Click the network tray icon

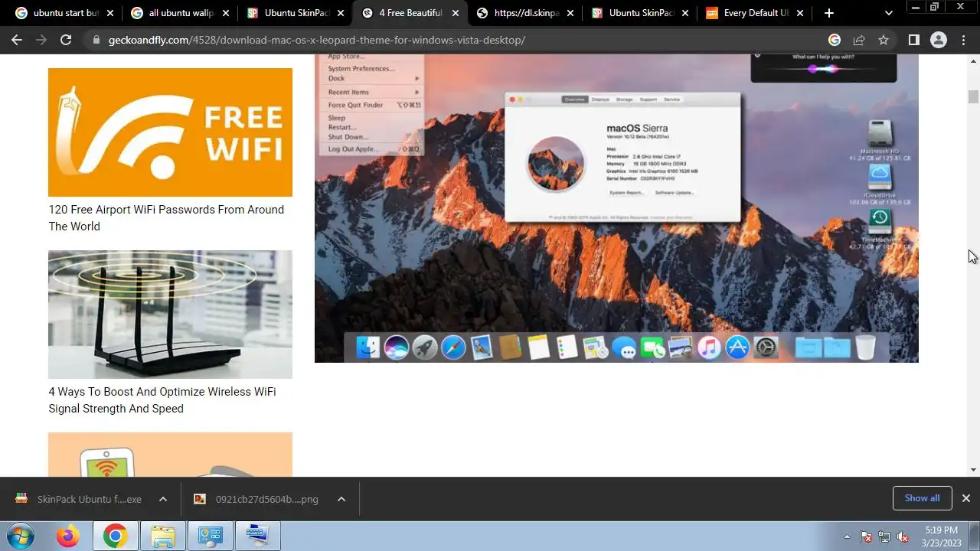tap(884, 536)
